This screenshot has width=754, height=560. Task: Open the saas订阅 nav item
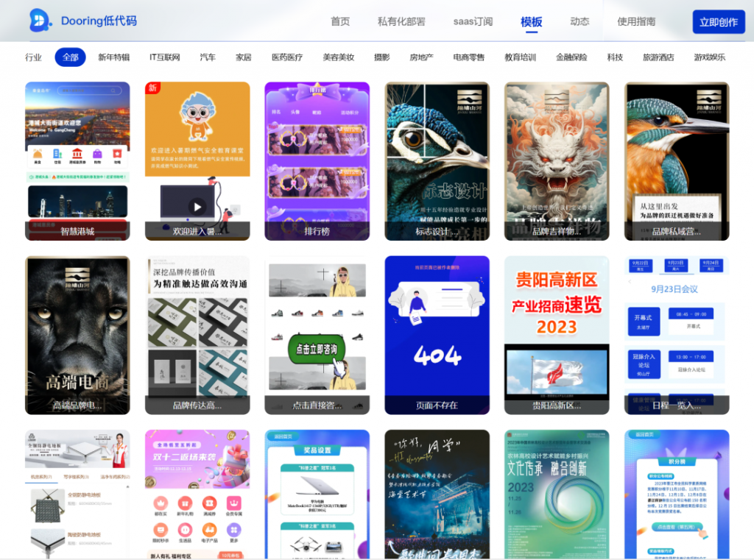point(473,21)
